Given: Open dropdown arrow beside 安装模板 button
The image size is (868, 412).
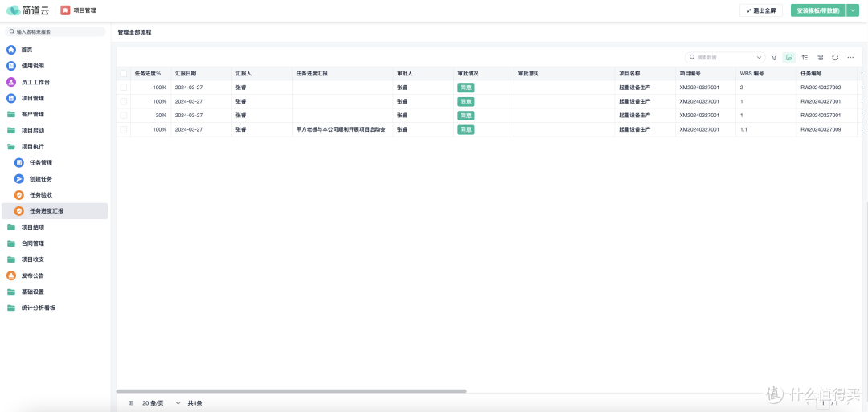Looking at the screenshot, I should pos(852,10).
